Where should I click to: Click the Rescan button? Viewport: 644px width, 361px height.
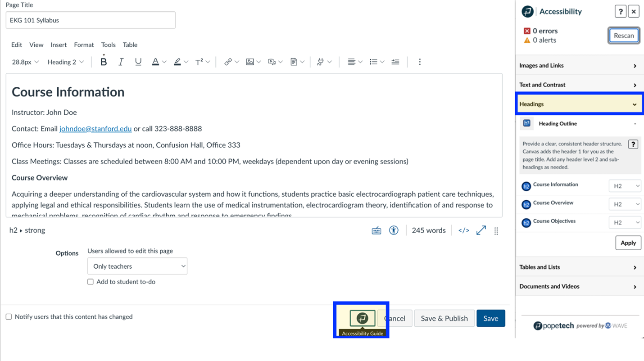(624, 36)
